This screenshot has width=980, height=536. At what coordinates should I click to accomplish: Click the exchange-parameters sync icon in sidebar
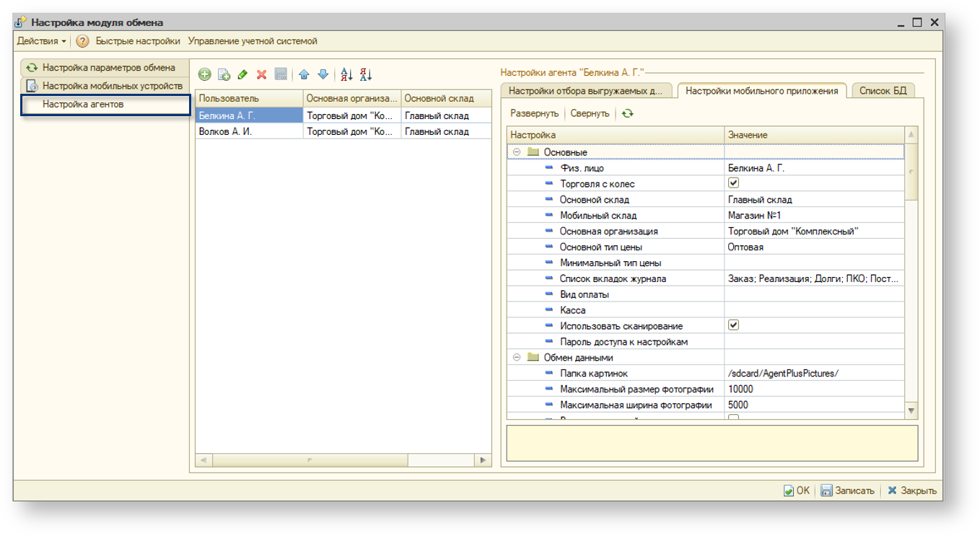pyautogui.click(x=32, y=68)
